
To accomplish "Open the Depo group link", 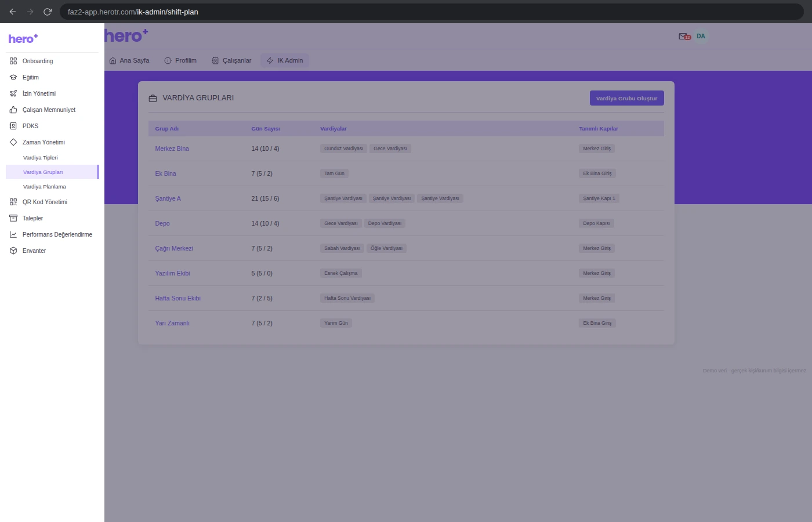I will click(162, 223).
